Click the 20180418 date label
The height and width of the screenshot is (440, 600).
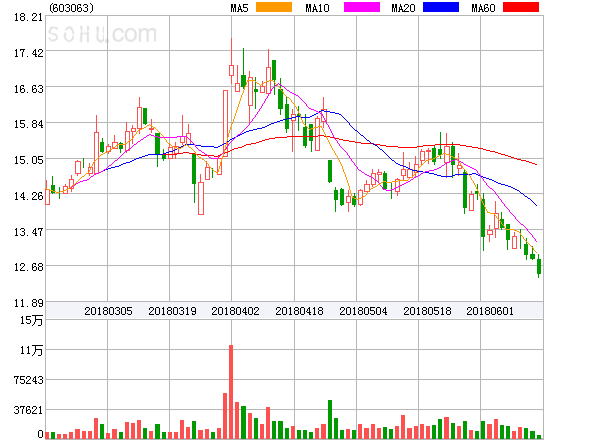[x=299, y=311]
